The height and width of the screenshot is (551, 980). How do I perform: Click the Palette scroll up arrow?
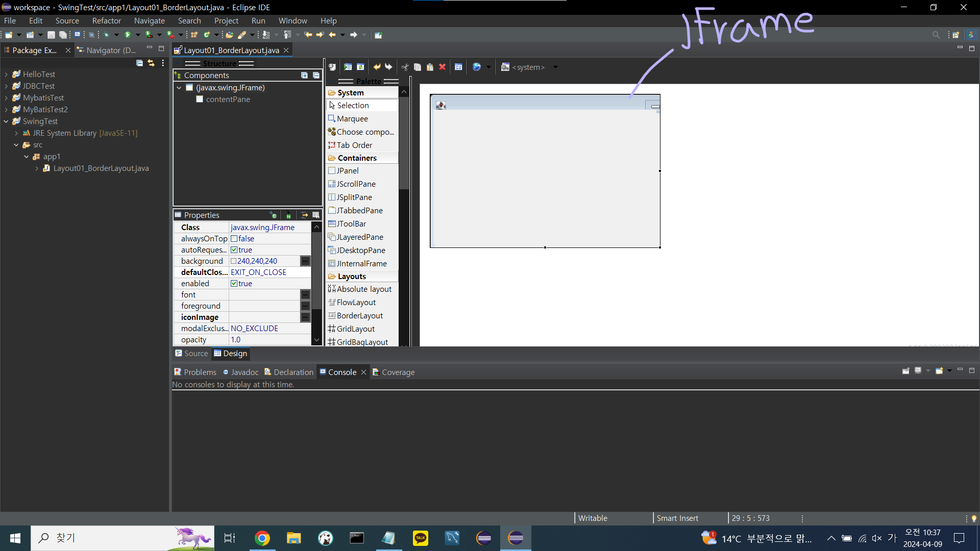point(404,92)
